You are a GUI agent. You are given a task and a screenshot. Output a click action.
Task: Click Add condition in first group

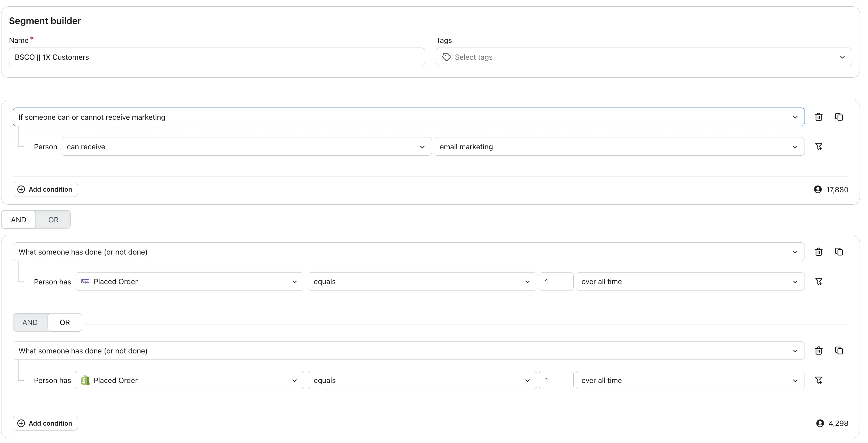pos(45,190)
